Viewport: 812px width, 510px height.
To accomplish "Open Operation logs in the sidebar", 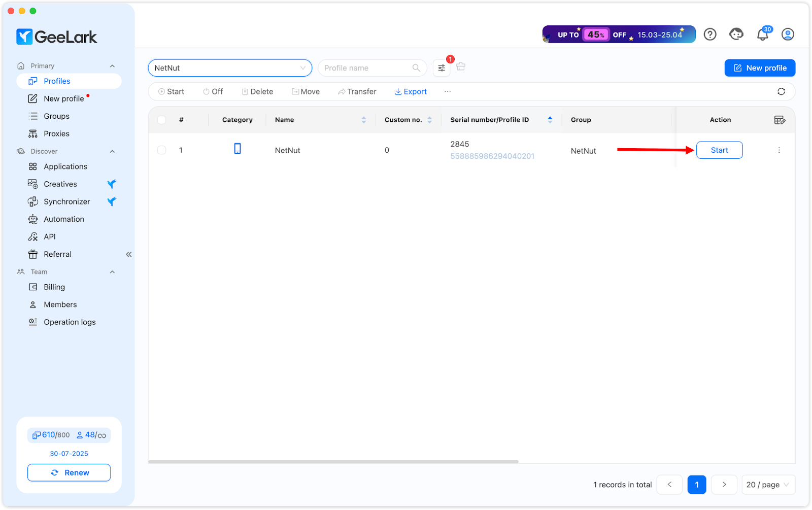I will 69,322.
